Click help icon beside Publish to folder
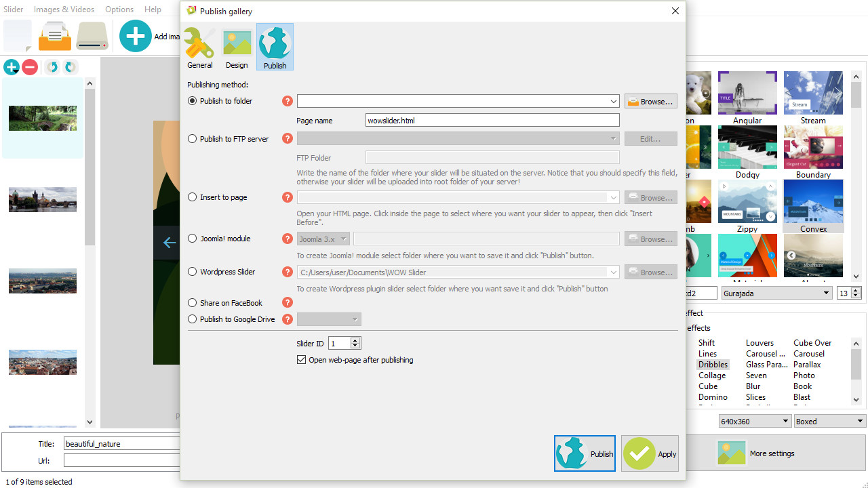The height and width of the screenshot is (488, 868). (288, 101)
